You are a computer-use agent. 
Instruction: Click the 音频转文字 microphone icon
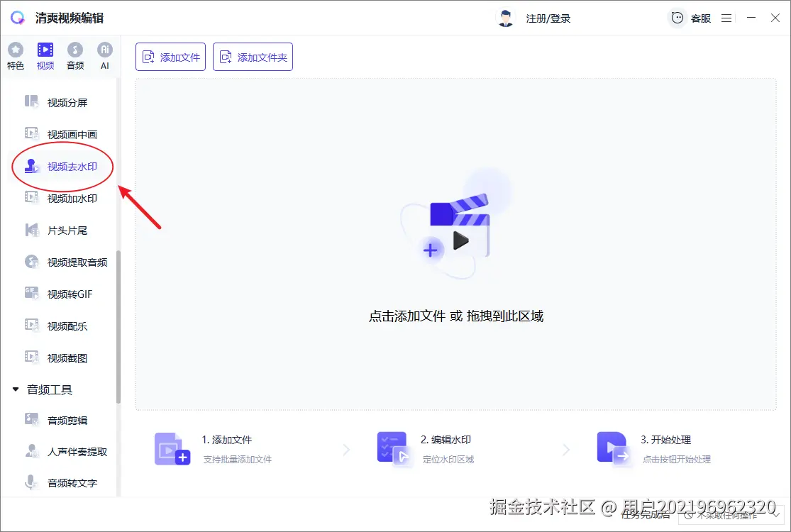coord(31,482)
